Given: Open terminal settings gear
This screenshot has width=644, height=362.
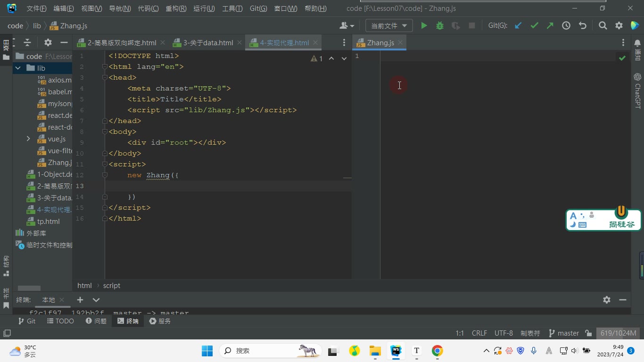Looking at the screenshot, I should [x=607, y=300].
